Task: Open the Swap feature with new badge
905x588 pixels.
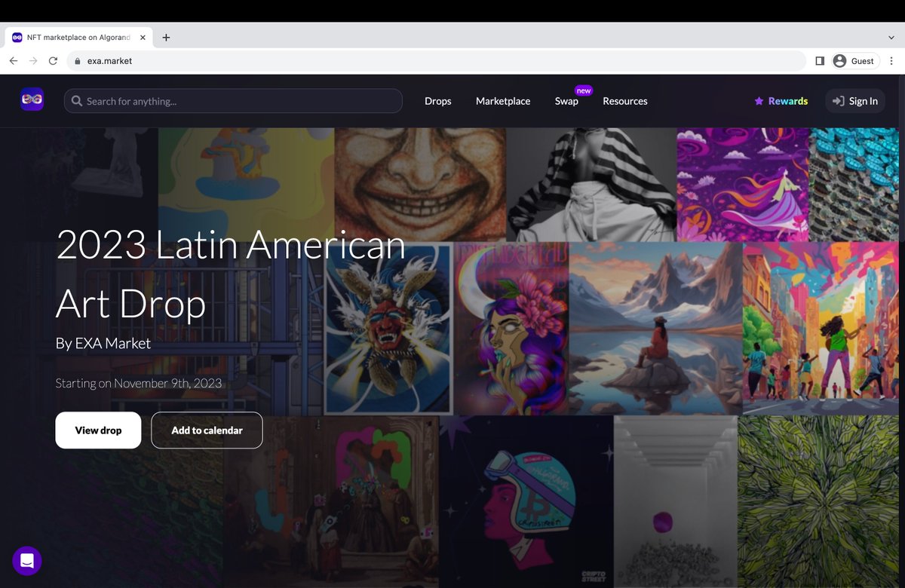Action: point(566,100)
